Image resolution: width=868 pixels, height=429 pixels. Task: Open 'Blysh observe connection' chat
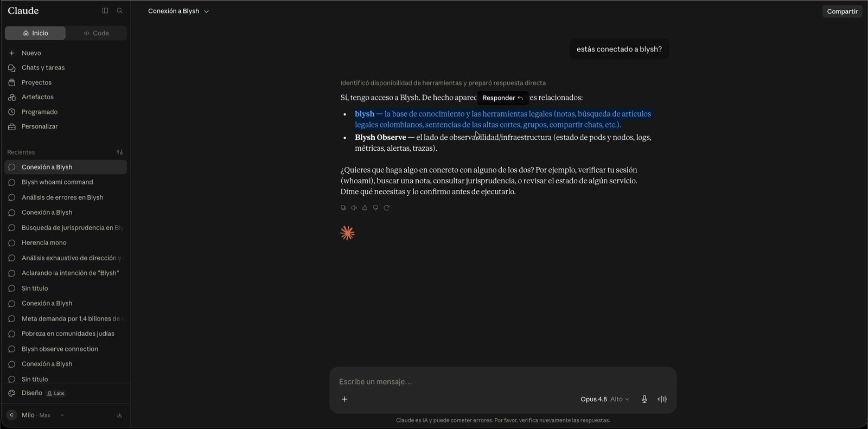coord(66,349)
